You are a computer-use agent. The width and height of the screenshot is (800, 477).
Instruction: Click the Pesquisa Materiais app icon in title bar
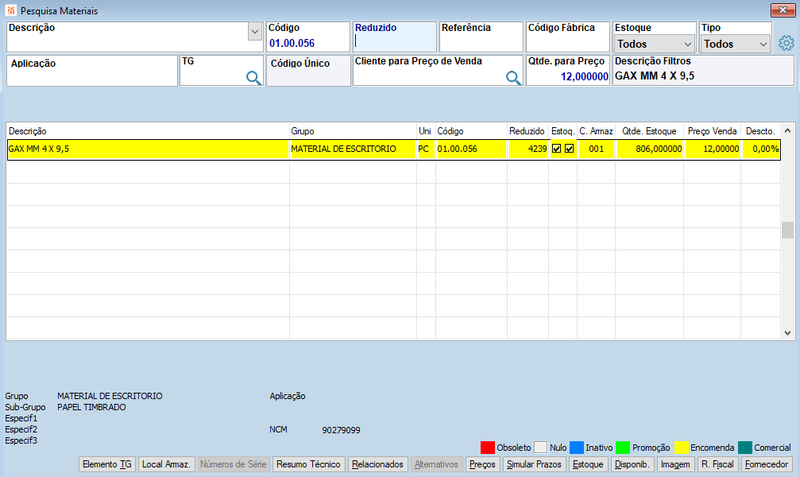tap(11, 10)
